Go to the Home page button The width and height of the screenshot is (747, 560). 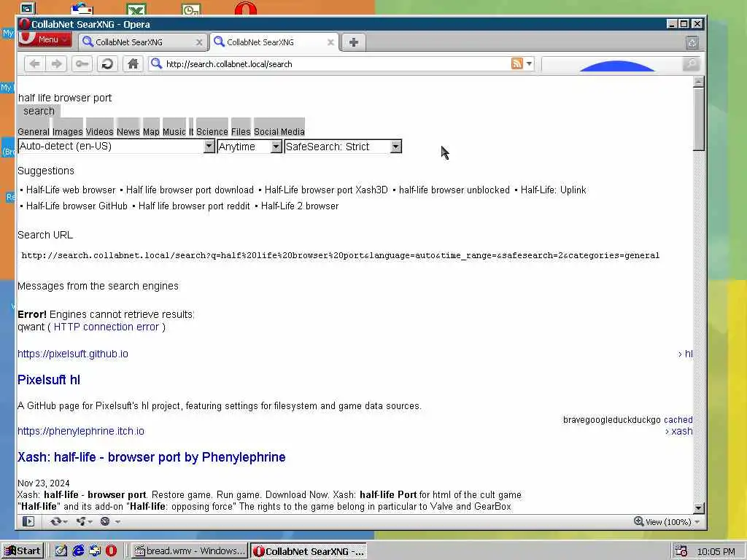click(133, 64)
